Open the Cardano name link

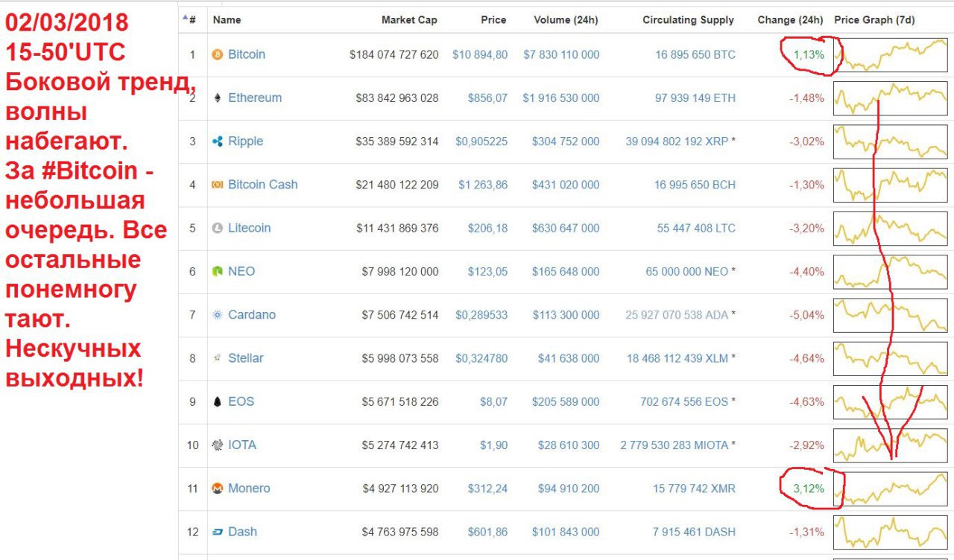252,314
